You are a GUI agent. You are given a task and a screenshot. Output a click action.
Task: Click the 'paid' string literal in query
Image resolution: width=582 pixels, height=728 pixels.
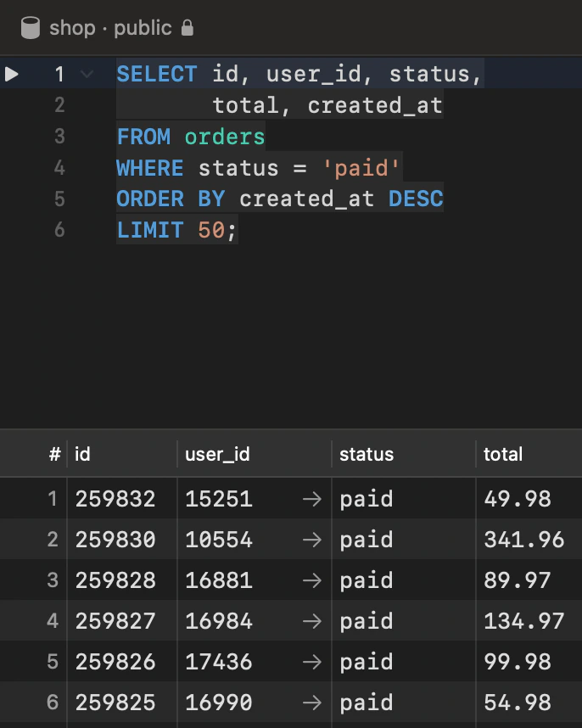(361, 168)
